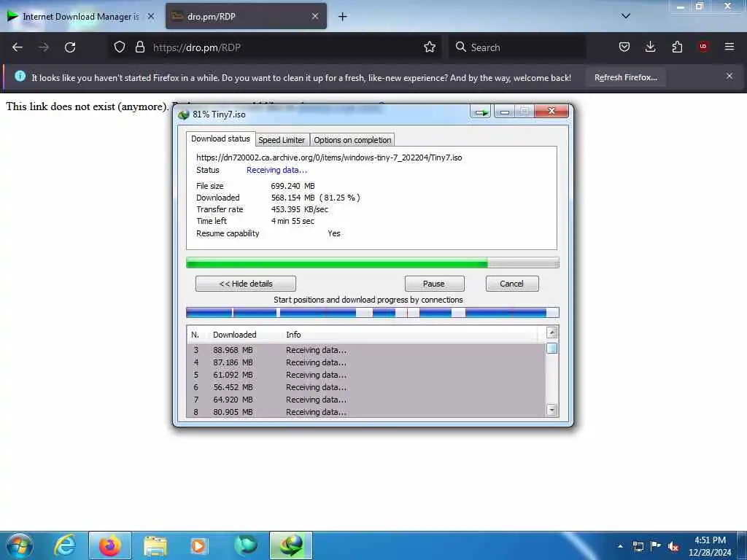
Task: Click the << Hide details button
Action: point(246,284)
